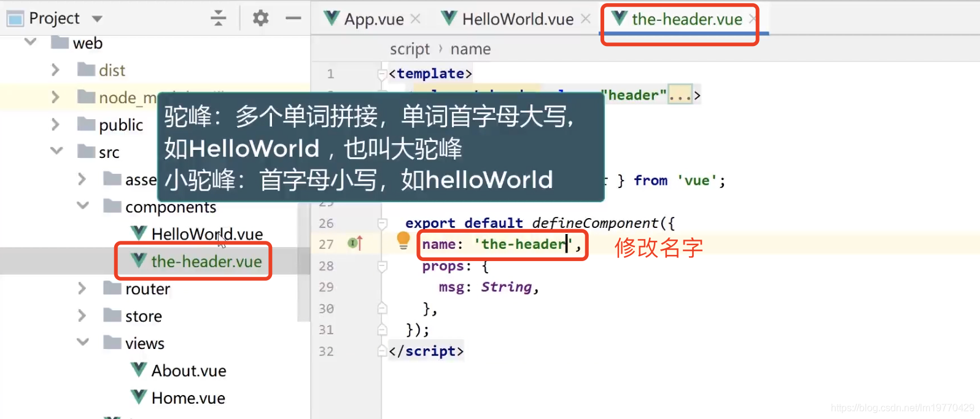Expand the public folder
Image resolution: width=980 pixels, height=419 pixels.
[55, 125]
